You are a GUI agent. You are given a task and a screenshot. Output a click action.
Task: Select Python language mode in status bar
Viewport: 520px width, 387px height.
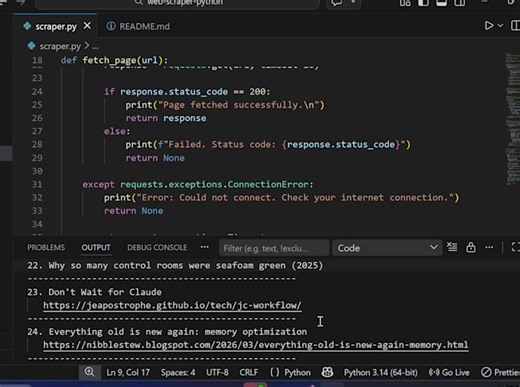click(x=297, y=372)
